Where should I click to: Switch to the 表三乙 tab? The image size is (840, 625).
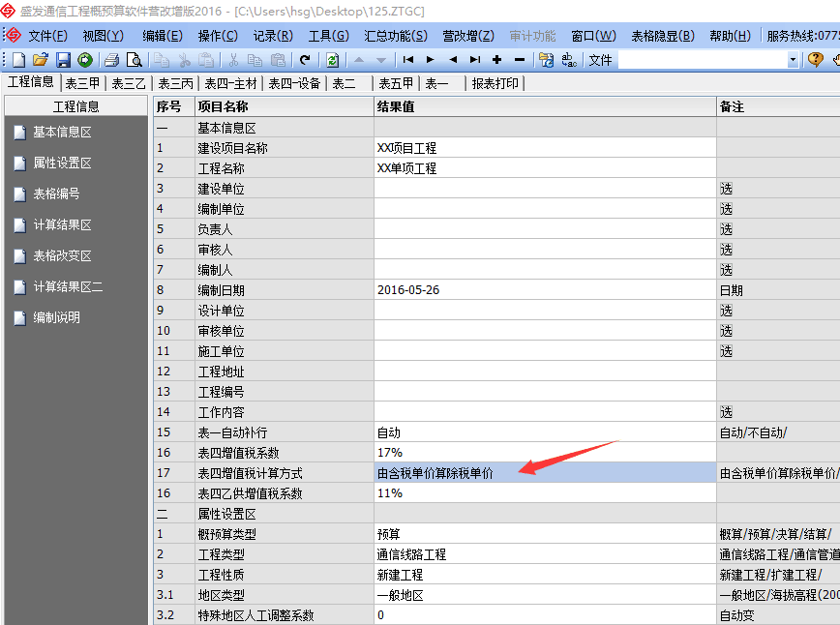pos(129,83)
